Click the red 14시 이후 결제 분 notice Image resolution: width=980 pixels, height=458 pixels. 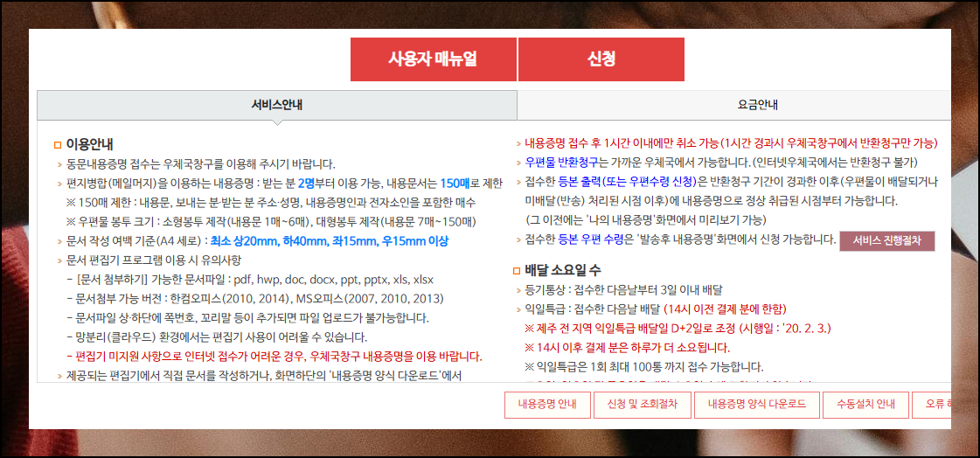coord(628,348)
